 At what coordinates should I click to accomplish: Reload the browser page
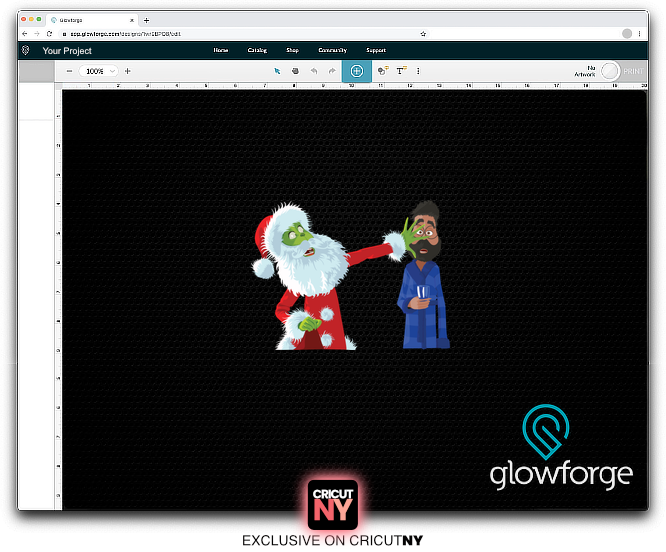pos(49,34)
